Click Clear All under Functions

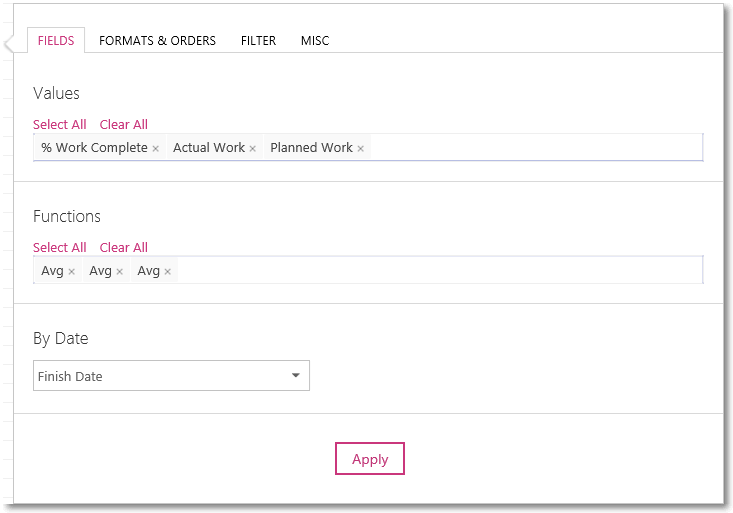click(x=123, y=247)
